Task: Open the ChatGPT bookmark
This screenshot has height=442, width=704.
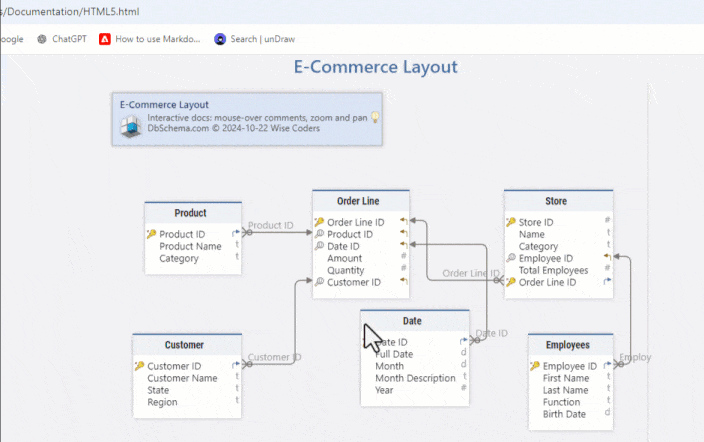Action: [62, 39]
